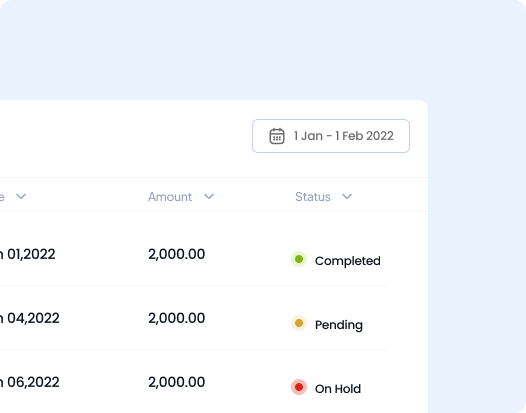The width and height of the screenshot is (526, 413).
Task: Expand the Status column sort chevron
Action: point(347,196)
